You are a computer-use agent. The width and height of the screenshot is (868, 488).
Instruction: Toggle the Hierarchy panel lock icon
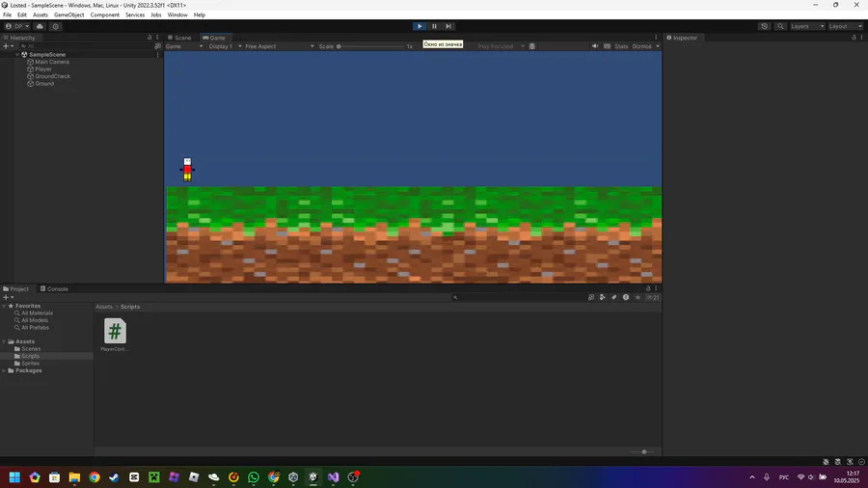[149, 37]
